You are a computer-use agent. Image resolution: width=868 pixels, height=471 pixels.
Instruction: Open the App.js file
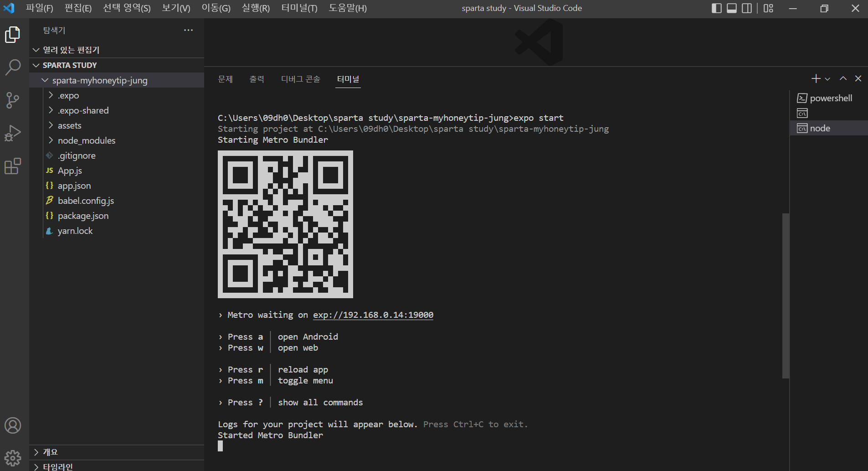click(117, 171)
